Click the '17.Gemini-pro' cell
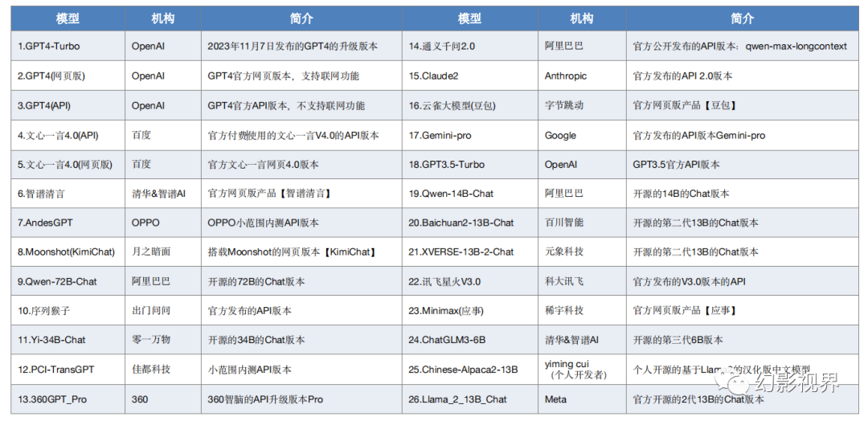868x421 pixels. click(x=470, y=135)
